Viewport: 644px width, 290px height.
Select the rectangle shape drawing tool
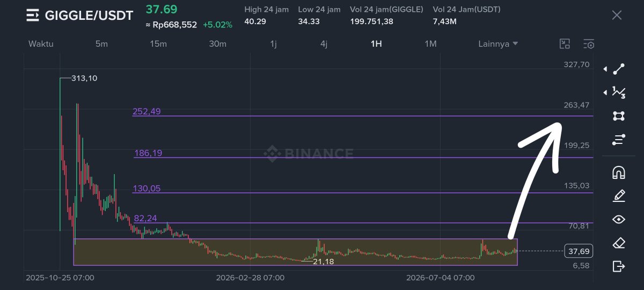pos(619,116)
